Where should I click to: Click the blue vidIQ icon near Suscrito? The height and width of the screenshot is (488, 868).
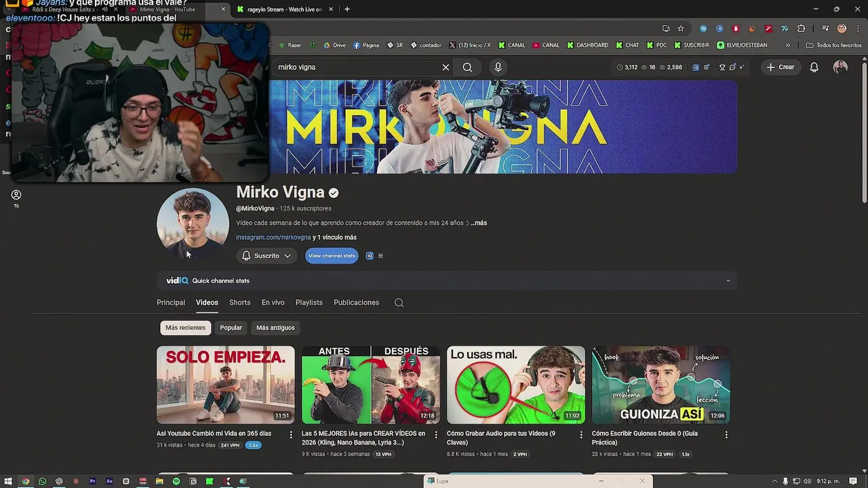(370, 256)
